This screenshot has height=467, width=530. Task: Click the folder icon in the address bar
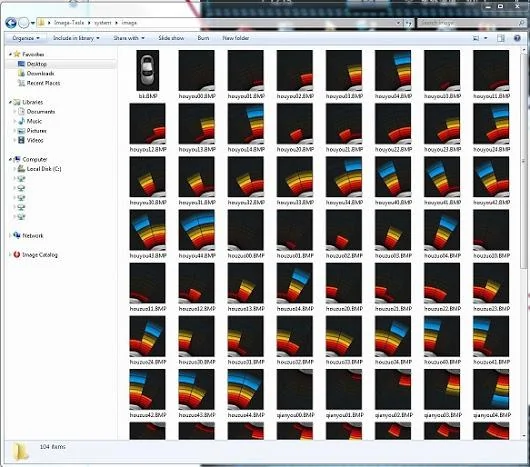41,23
